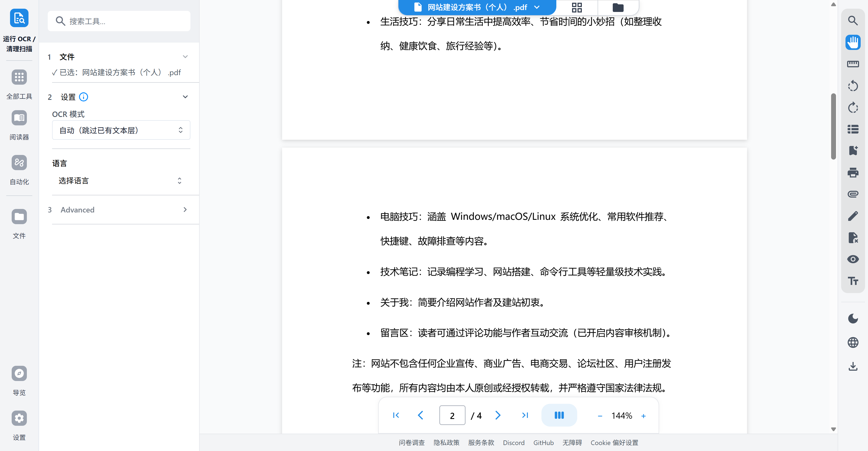Viewport: 868px width, 451px height.
Task: Click the tool search input field
Action: 119,21
